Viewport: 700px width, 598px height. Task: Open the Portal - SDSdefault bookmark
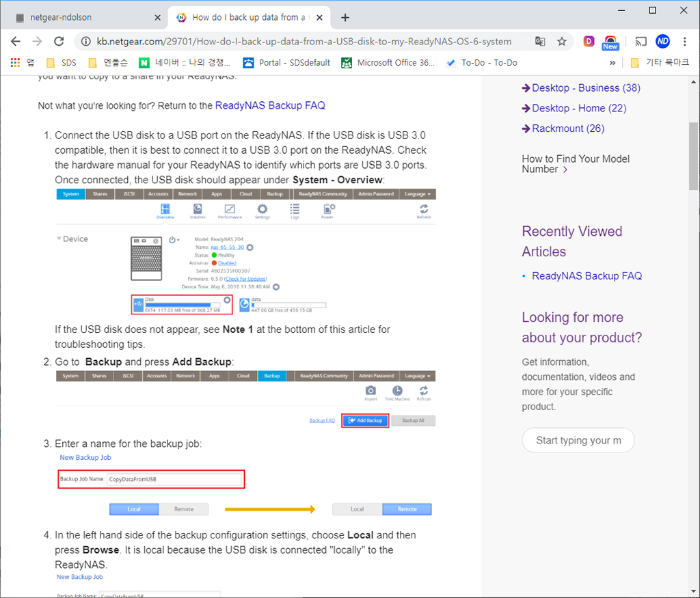coord(286,62)
